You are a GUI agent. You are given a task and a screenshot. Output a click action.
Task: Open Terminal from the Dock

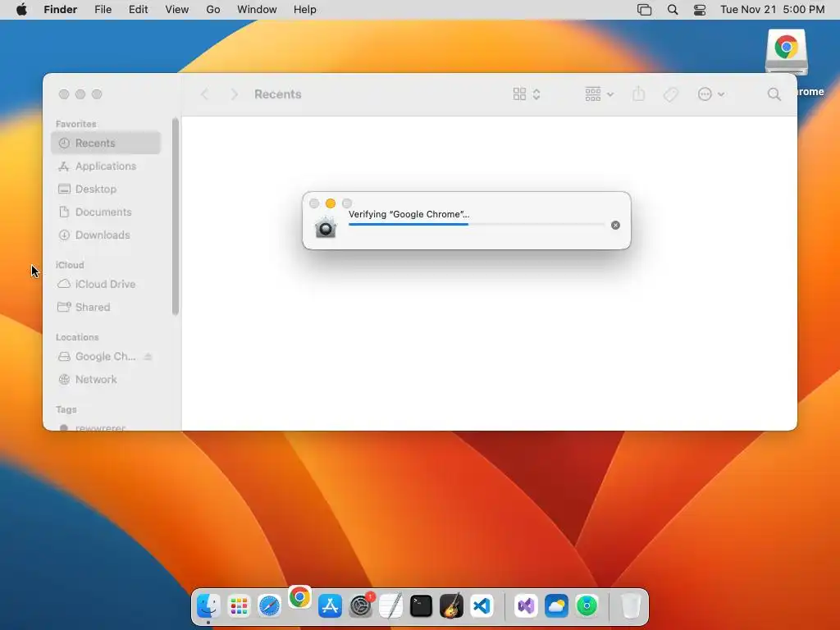pyautogui.click(x=421, y=606)
